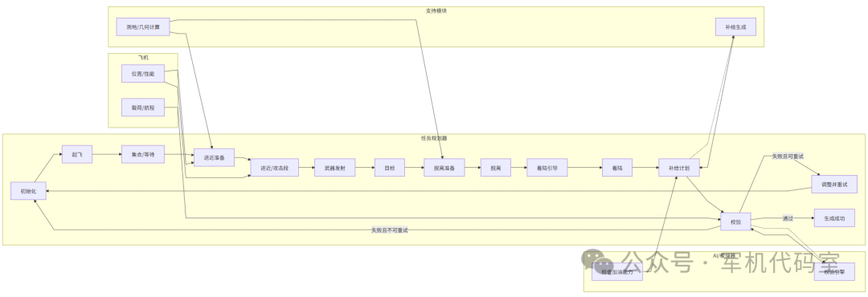Click the 进近/攻击段 node
868x297 pixels.
[x=275, y=168]
